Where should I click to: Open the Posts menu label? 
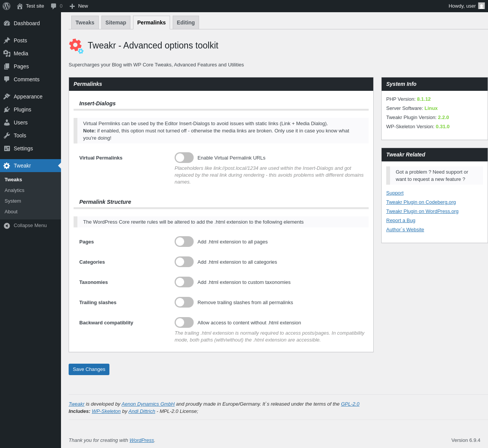click(x=20, y=40)
